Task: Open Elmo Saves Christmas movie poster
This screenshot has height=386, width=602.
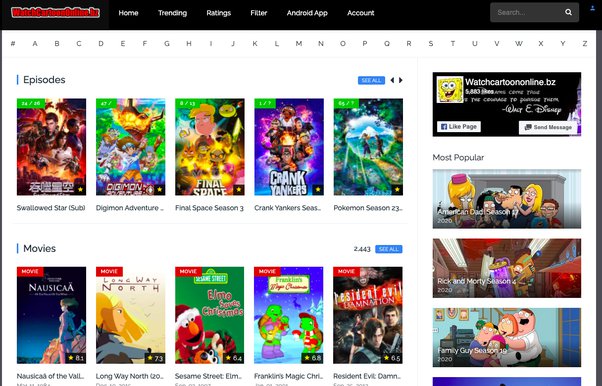Action: coord(210,315)
